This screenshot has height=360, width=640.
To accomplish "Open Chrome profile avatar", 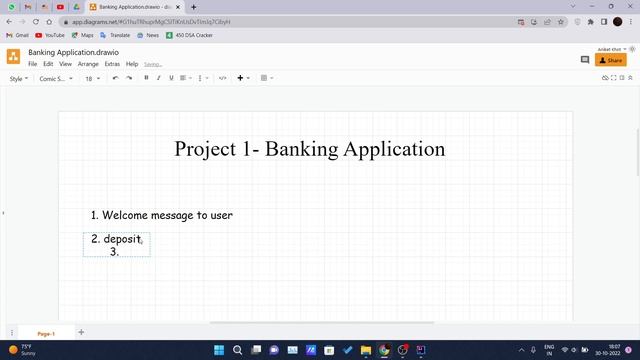I will 618,22.
